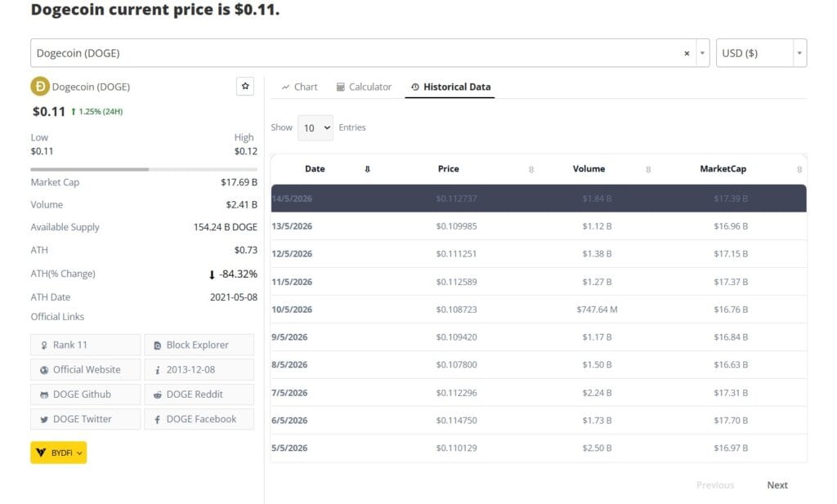
Task: Open the BYDFI exchange dropdown button
Action: 59,453
